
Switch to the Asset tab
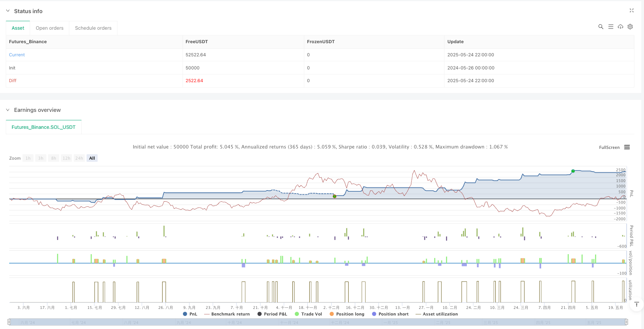[18, 28]
